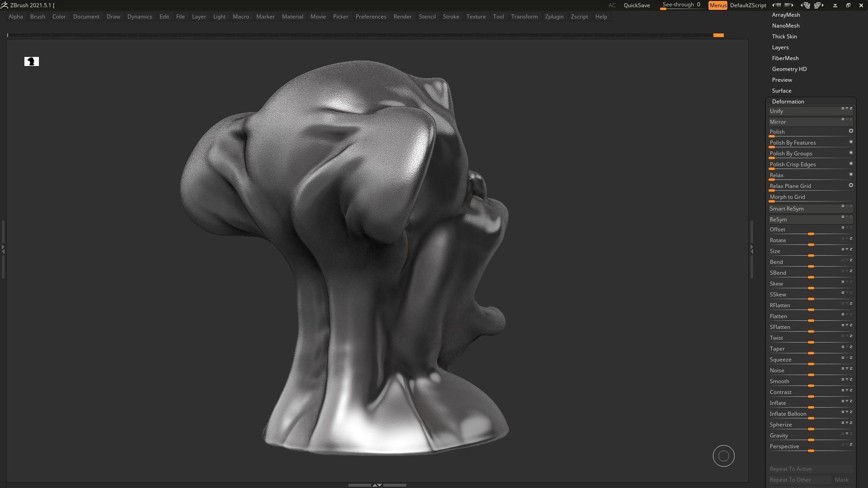This screenshot has width=868, height=488.
Task: Click the Smart ReSym button
Action: click(x=811, y=209)
